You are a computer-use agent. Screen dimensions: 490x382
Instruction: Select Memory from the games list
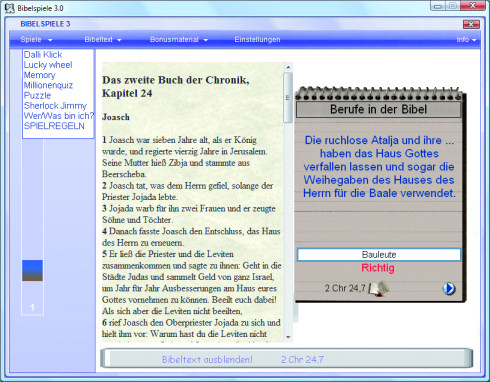click(39, 75)
